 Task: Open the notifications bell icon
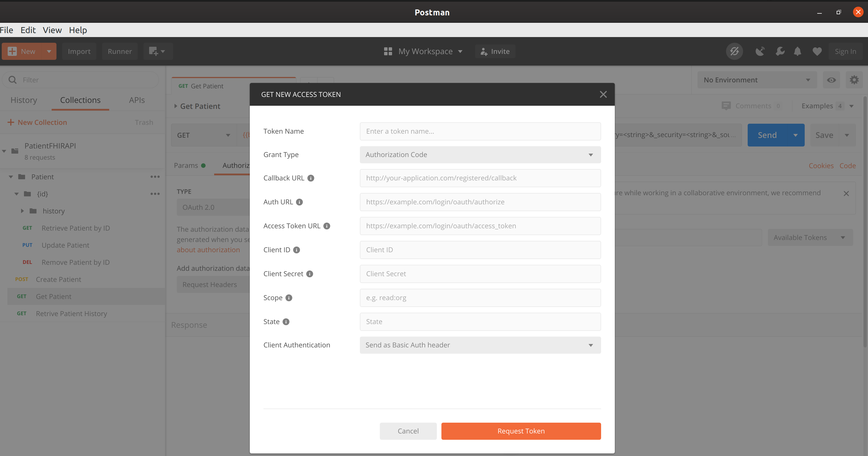[x=797, y=51]
